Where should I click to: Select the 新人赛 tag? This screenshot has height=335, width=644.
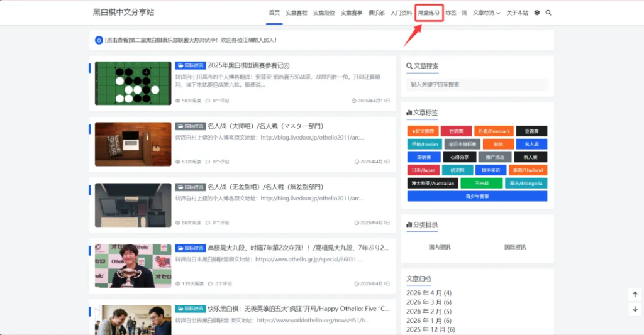pyautogui.click(x=531, y=157)
